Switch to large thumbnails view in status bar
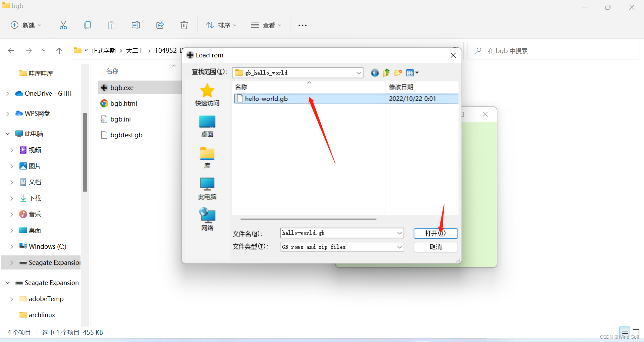The height and width of the screenshot is (342, 644). [636, 332]
